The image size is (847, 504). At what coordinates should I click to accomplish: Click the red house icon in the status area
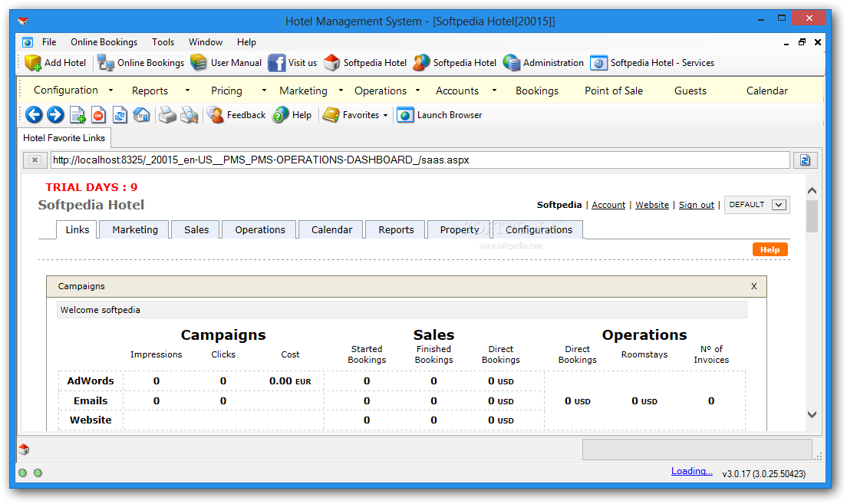point(24,449)
